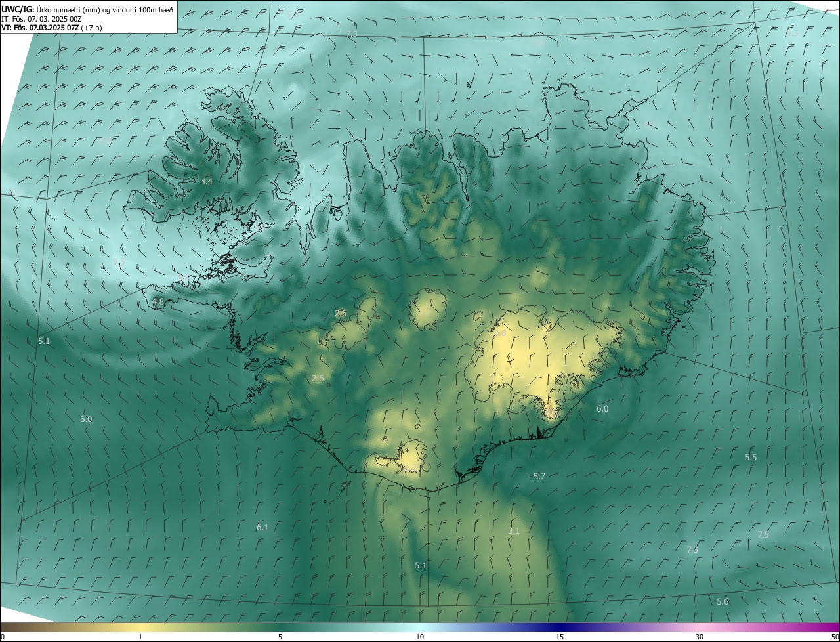Click the 6.1 value south-west of Iceland

pyautogui.click(x=262, y=527)
